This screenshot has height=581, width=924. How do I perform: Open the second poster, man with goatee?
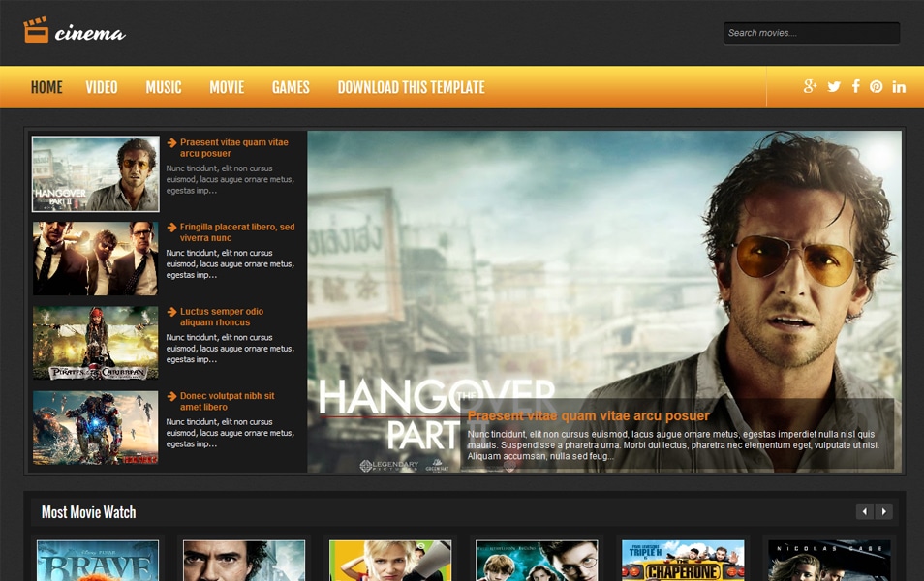[x=244, y=561]
